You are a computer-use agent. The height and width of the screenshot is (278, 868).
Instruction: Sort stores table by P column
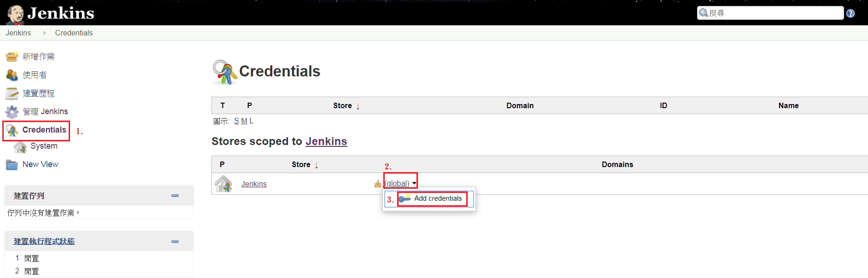pos(222,164)
